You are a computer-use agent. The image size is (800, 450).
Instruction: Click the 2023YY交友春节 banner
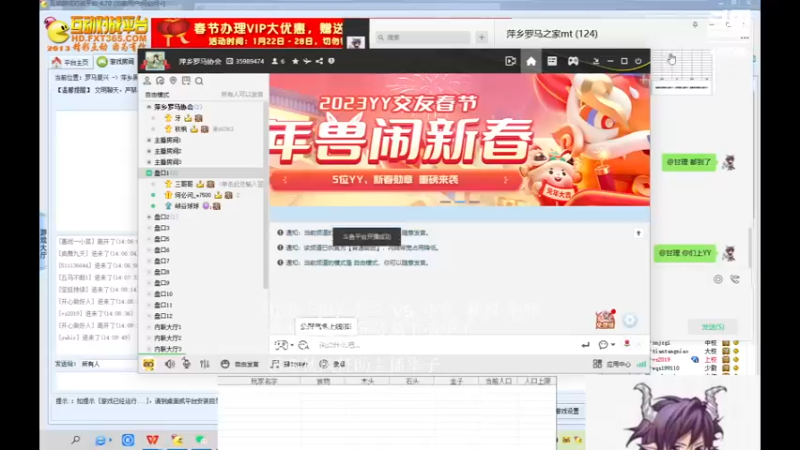tap(459, 140)
